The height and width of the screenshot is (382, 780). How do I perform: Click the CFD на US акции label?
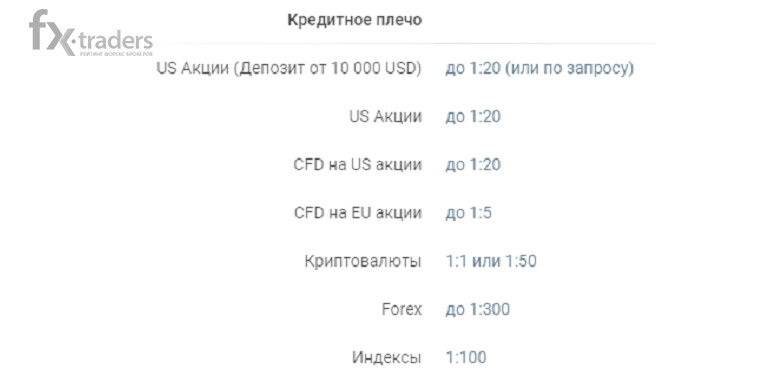point(358,165)
